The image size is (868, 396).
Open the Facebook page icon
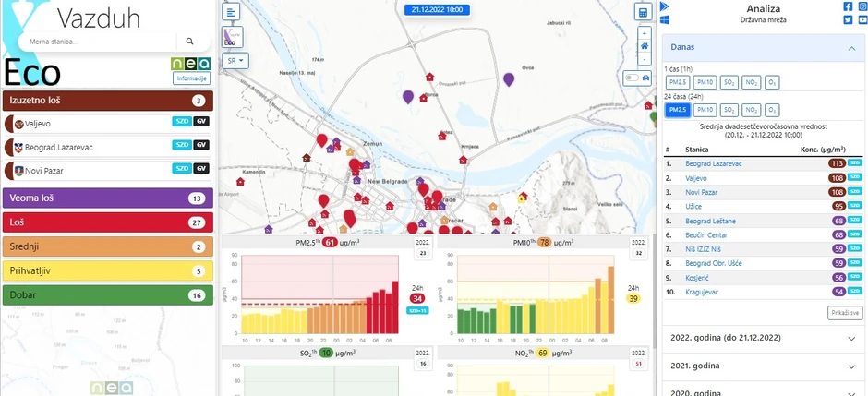click(x=848, y=6)
